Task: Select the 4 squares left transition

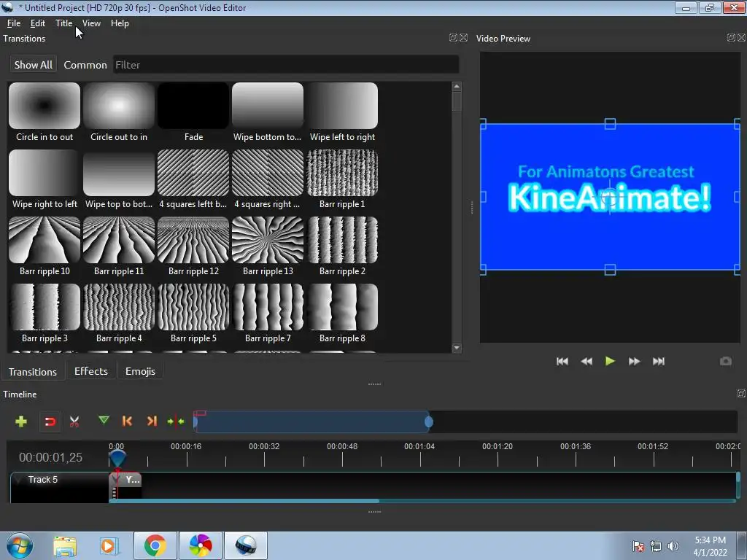Action: coord(193,179)
